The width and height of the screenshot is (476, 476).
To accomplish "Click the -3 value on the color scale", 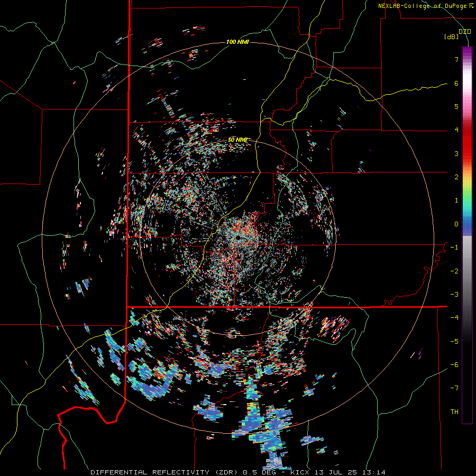I will (454, 295).
